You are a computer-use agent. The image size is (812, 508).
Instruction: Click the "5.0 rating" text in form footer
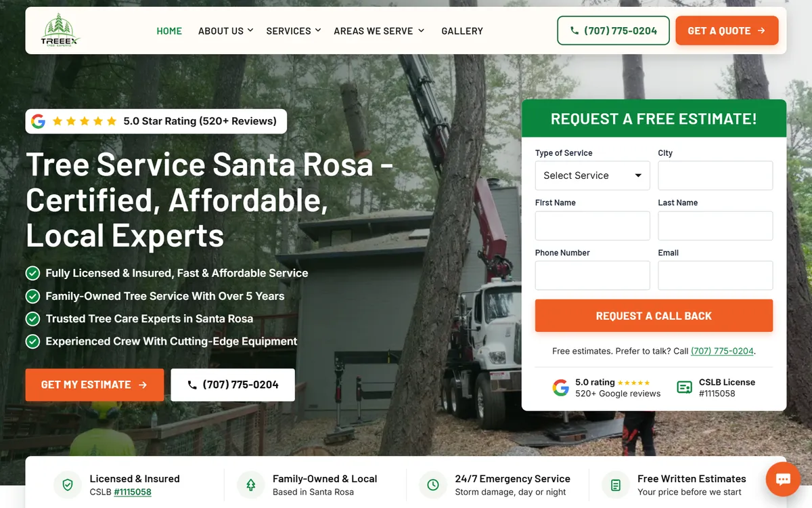(x=595, y=382)
